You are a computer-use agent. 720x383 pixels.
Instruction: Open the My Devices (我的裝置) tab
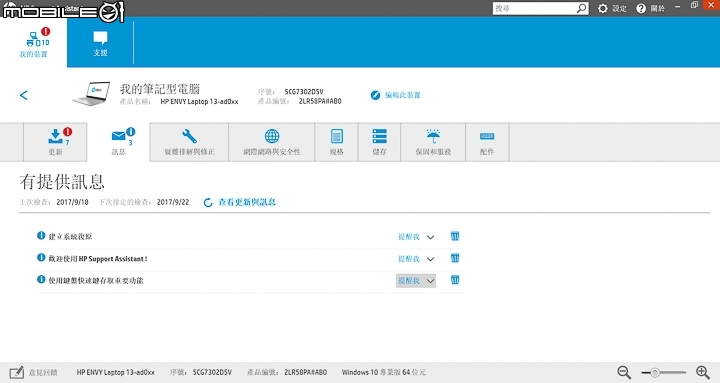point(34,42)
